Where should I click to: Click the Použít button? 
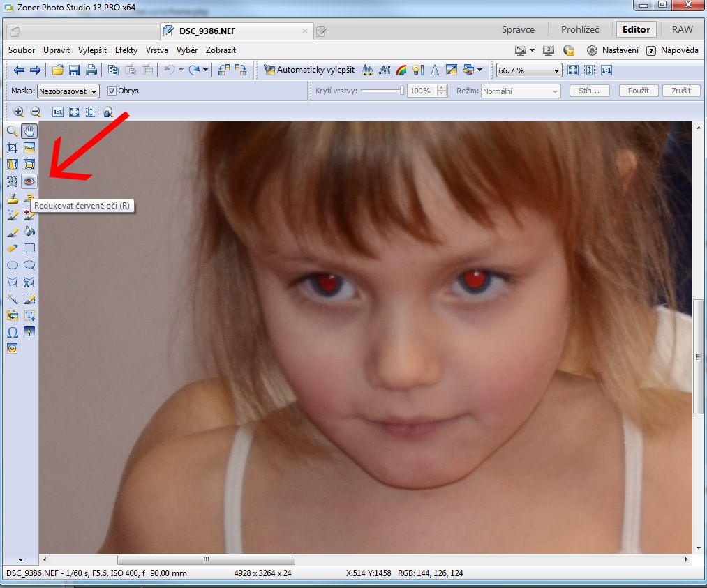tap(638, 91)
